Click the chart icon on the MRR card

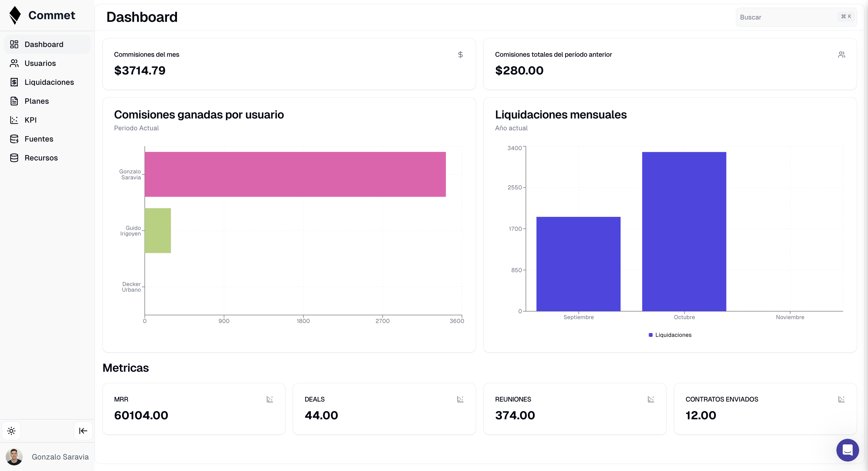(x=269, y=399)
